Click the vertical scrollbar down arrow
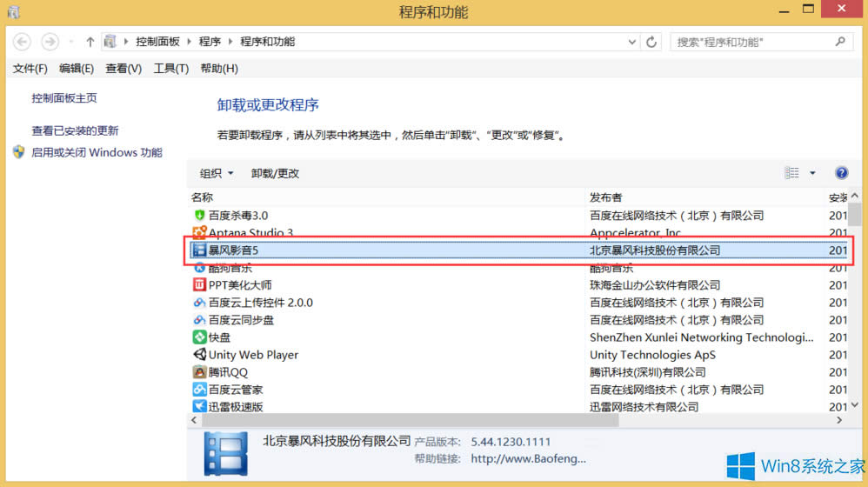Viewport: 868px width, 487px height. [x=855, y=405]
